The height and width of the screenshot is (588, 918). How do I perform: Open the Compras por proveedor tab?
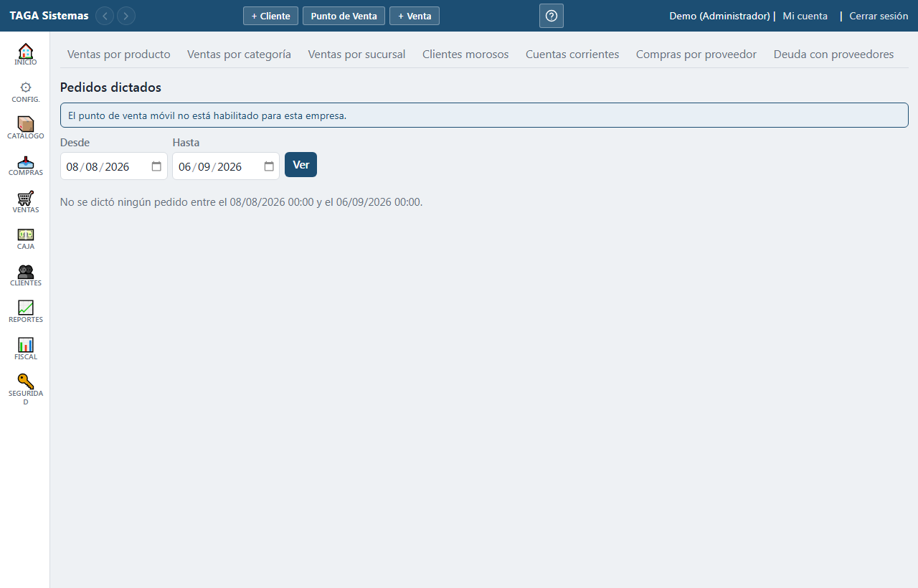696,54
